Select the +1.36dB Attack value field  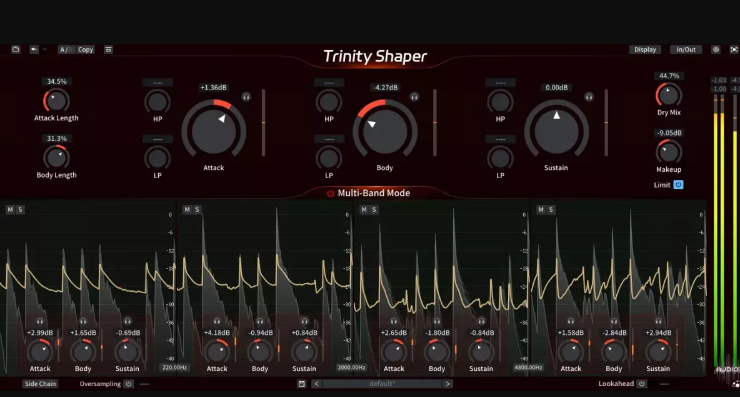(213, 88)
